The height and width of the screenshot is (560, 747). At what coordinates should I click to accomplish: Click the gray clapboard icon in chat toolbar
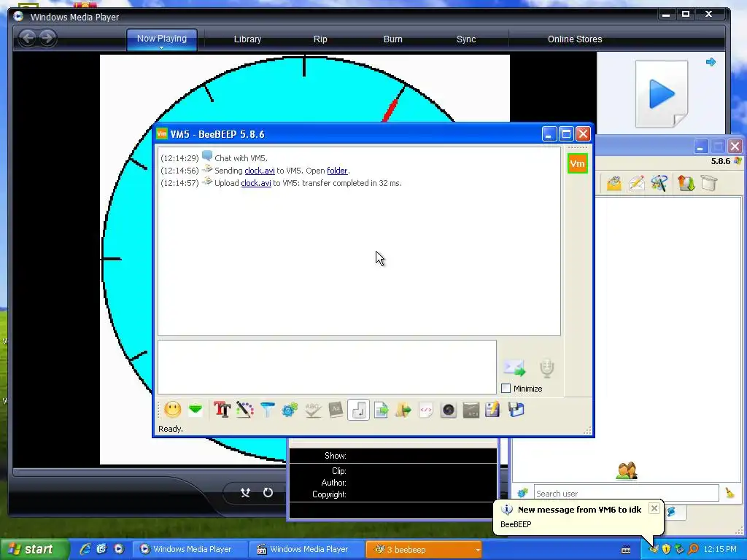[471, 410]
